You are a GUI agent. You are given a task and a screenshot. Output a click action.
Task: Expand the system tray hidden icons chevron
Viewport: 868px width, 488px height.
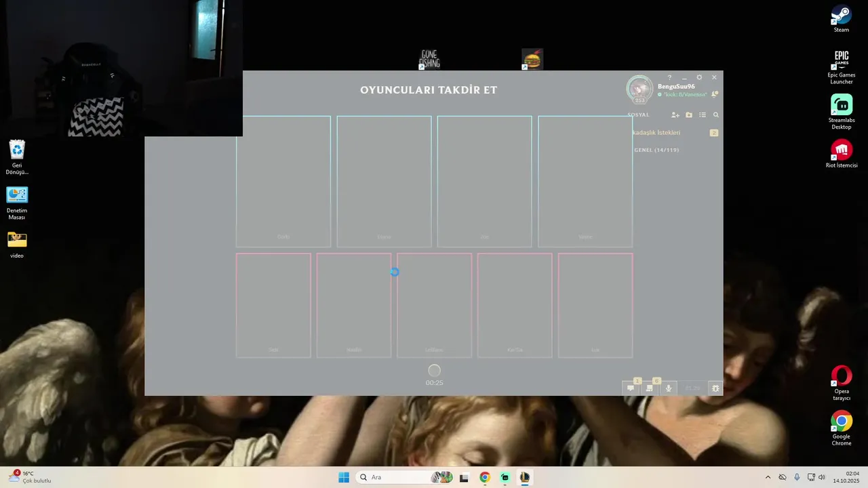point(768,477)
